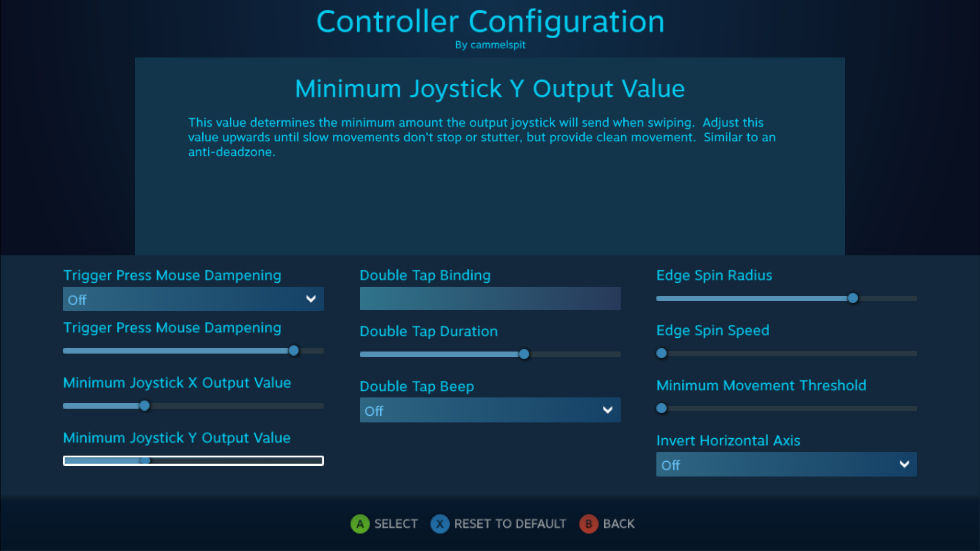Click the red B Back icon
Screen dimensions: 980x551
(x=589, y=524)
